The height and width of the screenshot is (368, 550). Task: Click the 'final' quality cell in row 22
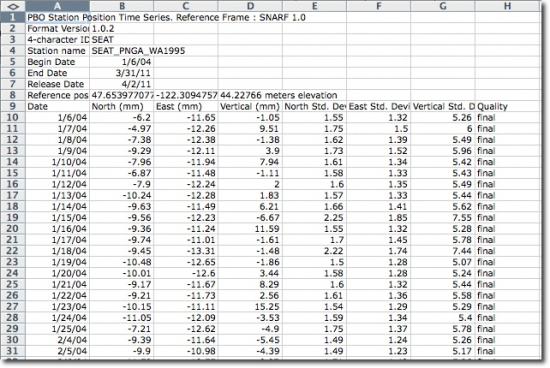[x=508, y=251]
